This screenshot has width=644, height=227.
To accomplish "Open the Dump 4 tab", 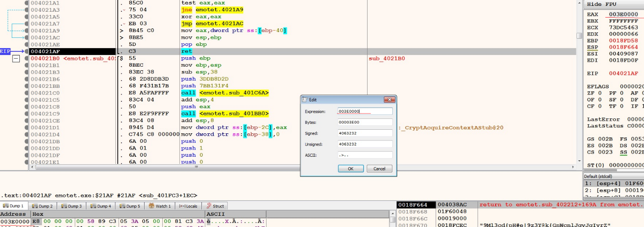I will pyautogui.click(x=100, y=206).
